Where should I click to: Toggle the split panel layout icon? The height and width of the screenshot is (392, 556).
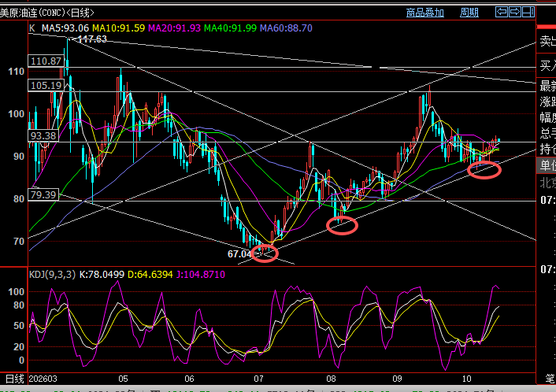528,12
